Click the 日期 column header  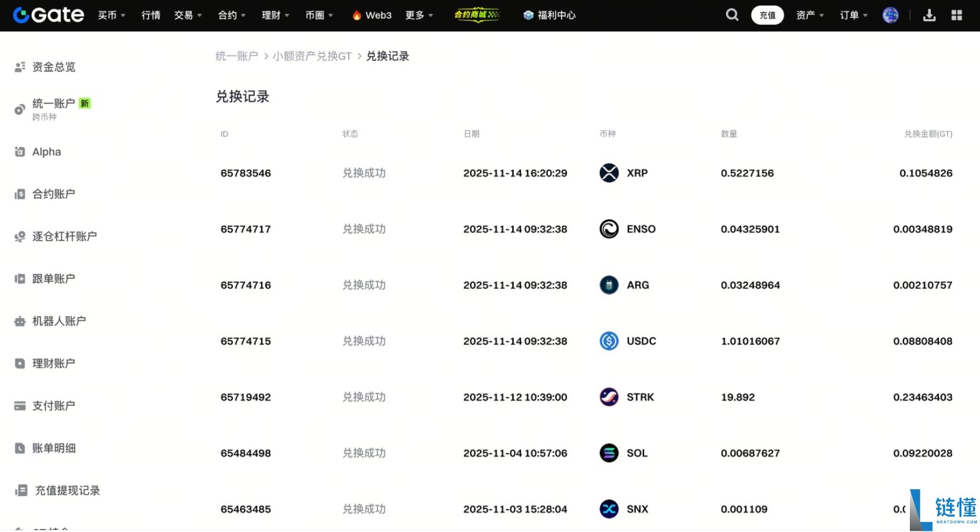[471, 134]
